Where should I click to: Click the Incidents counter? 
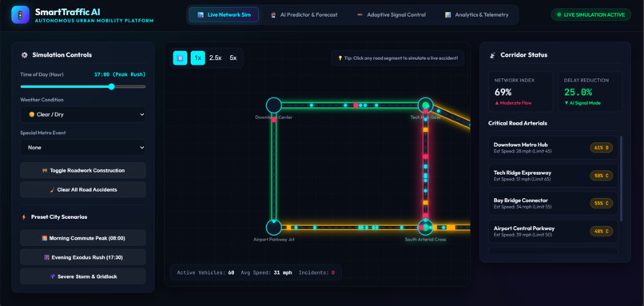316,272
